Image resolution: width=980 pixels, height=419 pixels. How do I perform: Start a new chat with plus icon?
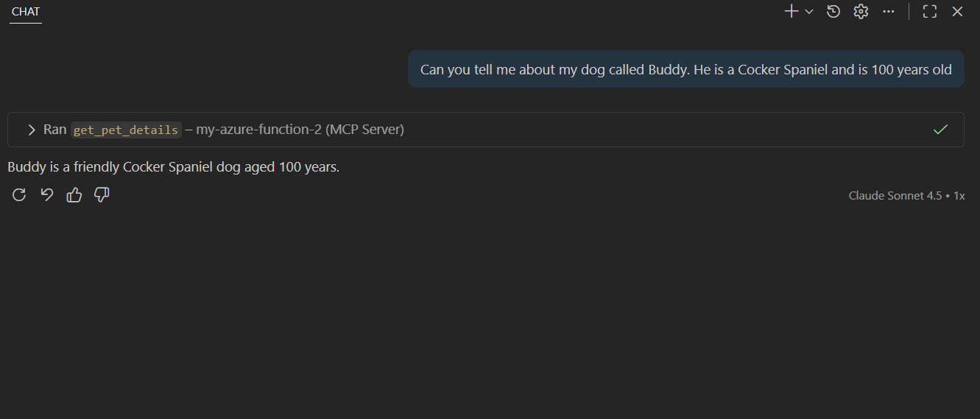tap(792, 12)
